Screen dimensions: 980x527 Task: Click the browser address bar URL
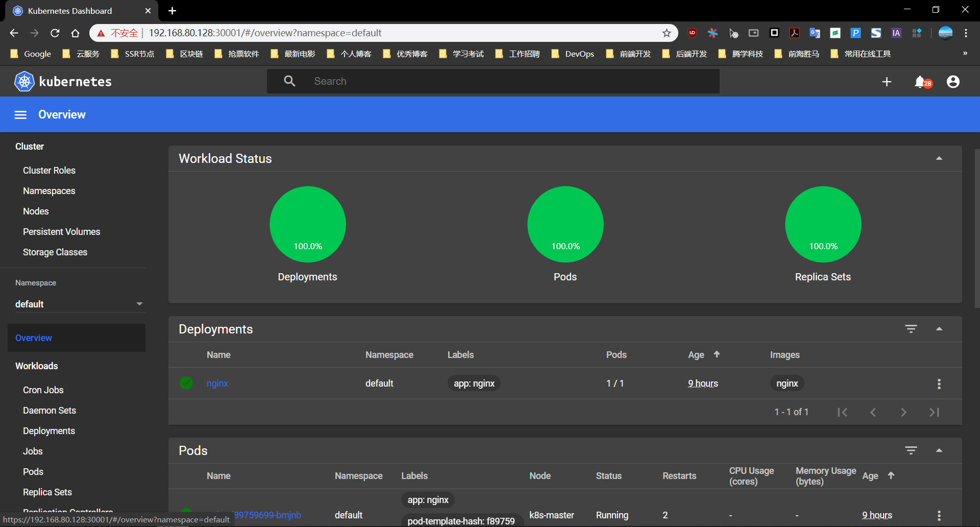click(x=265, y=33)
